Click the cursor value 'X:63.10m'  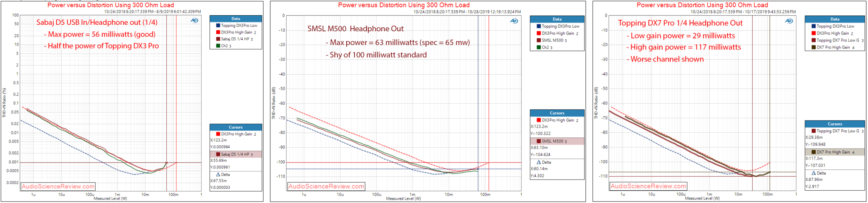click(539, 147)
